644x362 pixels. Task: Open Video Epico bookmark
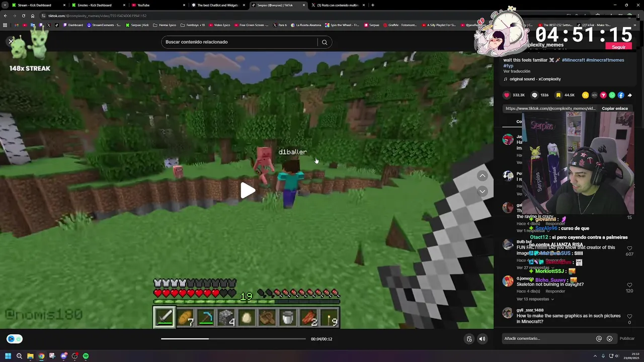point(219,25)
